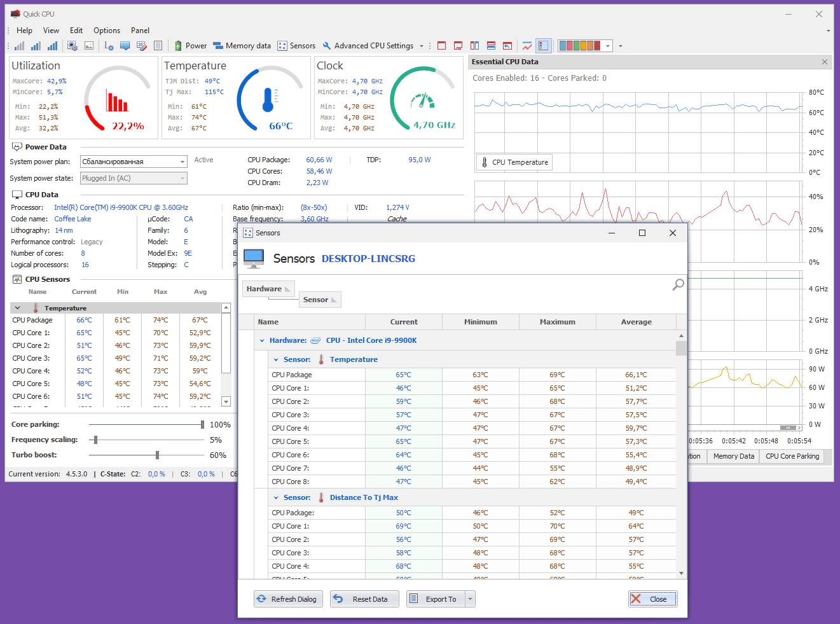Click the search magnifier in Sensors window
The image size is (840, 624).
[x=678, y=284]
